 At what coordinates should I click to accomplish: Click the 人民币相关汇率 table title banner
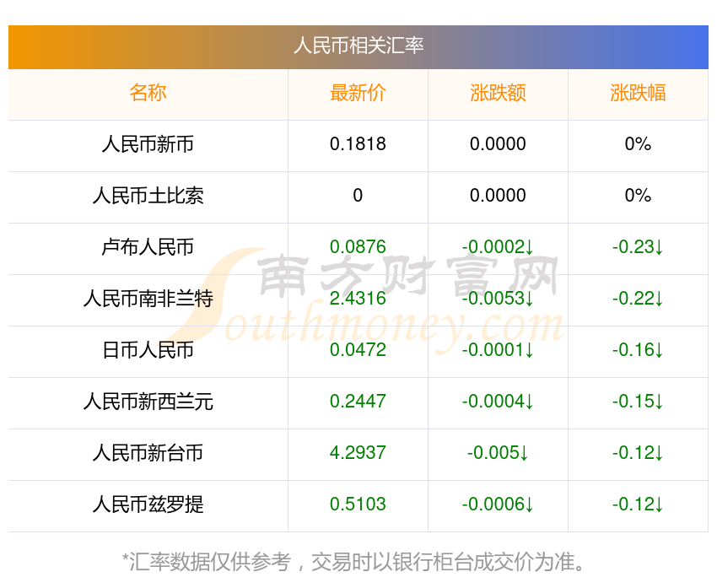(358, 46)
